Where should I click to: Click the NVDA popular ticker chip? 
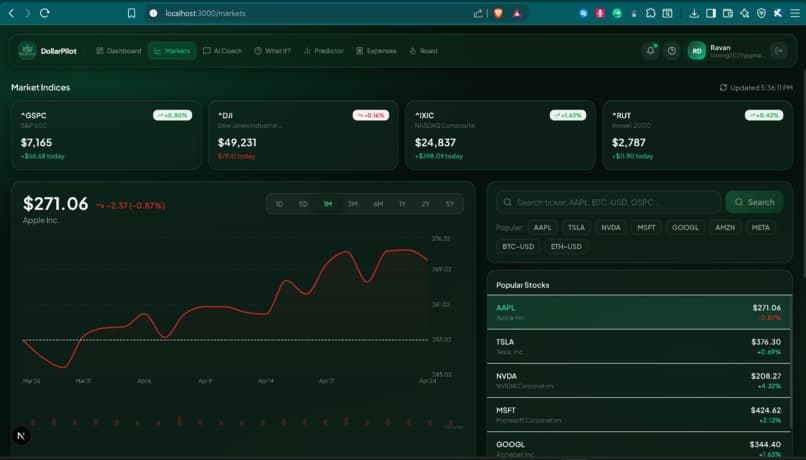611,227
